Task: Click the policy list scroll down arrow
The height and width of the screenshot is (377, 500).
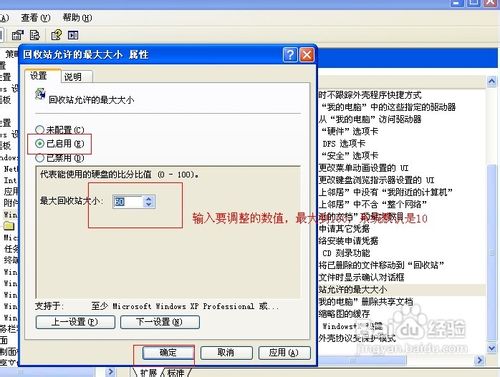Action: (x=492, y=348)
